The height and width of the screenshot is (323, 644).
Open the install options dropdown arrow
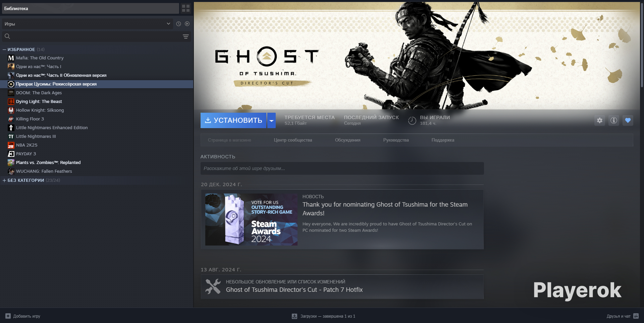click(x=271, y=120)
